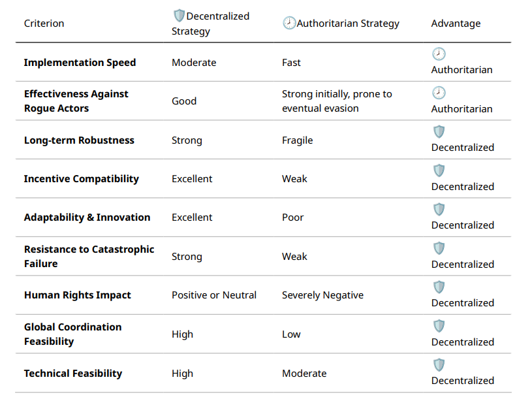
Task: Click the shield icon in Incentive Compatibility row
Action: pos(439,171)
